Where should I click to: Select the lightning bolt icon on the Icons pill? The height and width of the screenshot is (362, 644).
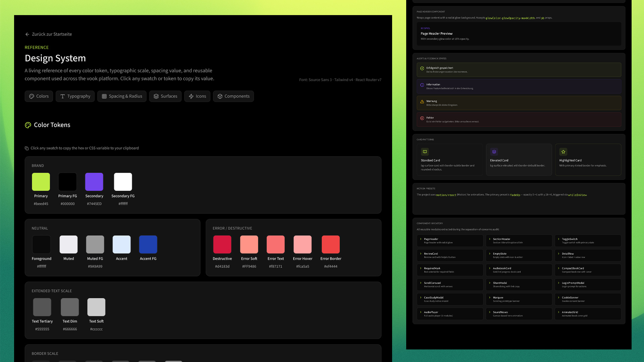(x=191, y=96)
